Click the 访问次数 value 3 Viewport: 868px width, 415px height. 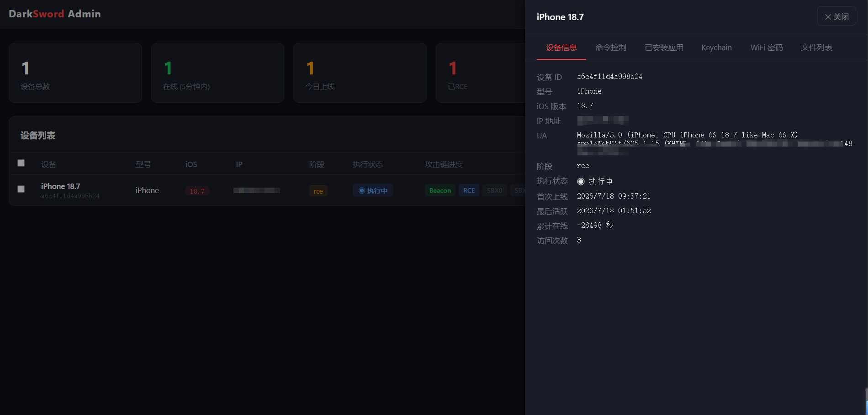579,240
